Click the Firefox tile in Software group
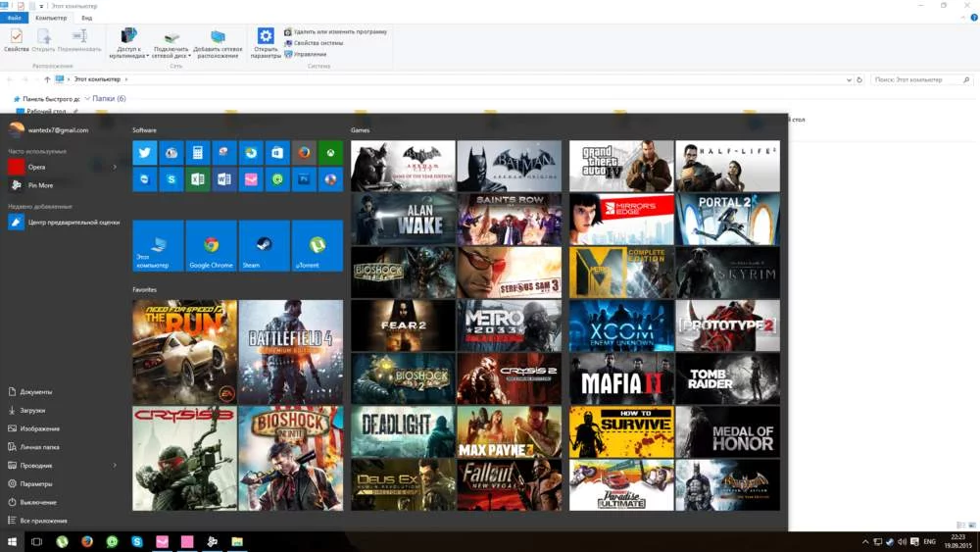980x552 pixels. coord(304,152)
